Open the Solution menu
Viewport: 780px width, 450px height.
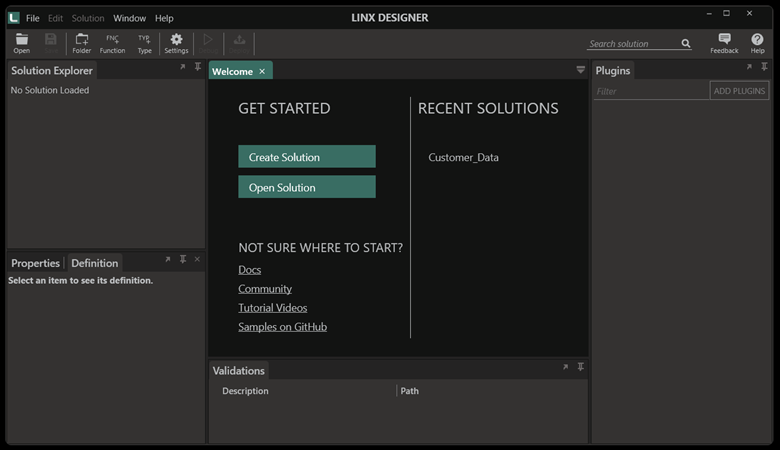[88, 18]
